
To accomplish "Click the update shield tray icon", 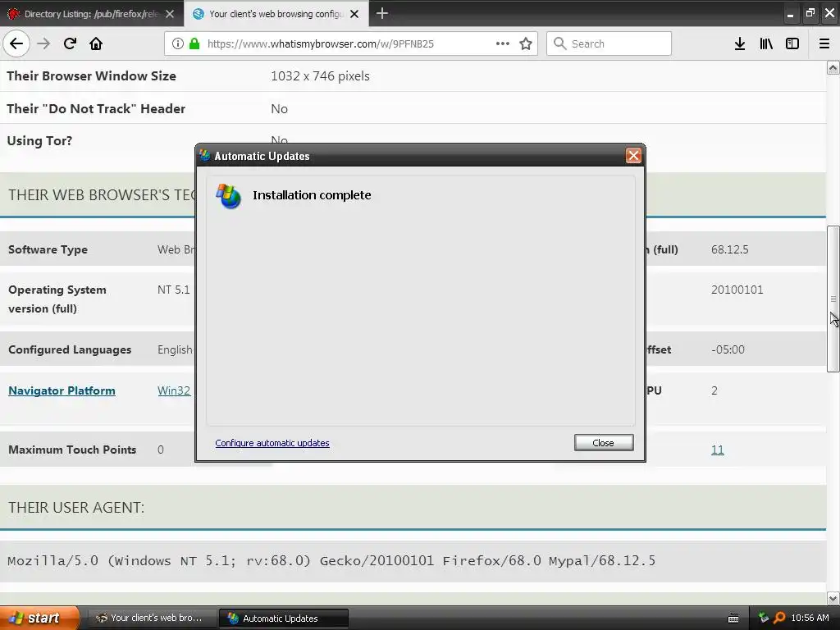I will tap(764, 618).
